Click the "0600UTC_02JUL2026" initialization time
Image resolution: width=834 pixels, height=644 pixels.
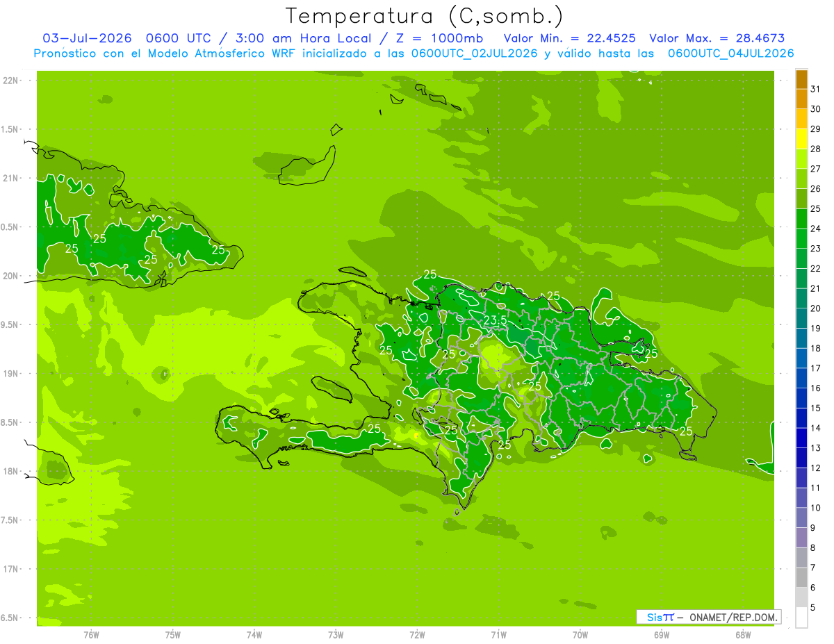pyautogui.click(x=475, y=53)
